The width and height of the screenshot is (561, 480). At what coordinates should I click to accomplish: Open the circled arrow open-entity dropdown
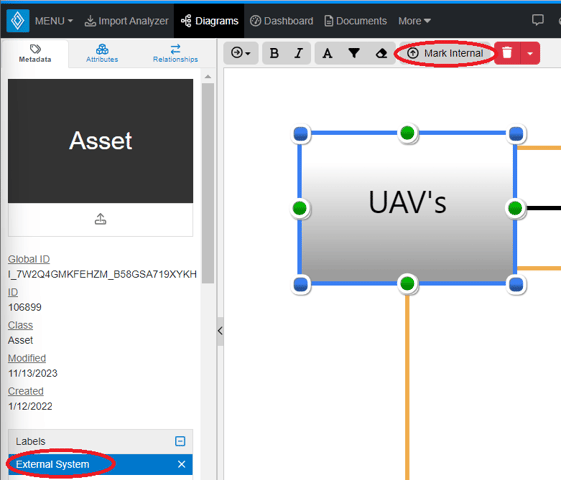(x=241, y=53)
